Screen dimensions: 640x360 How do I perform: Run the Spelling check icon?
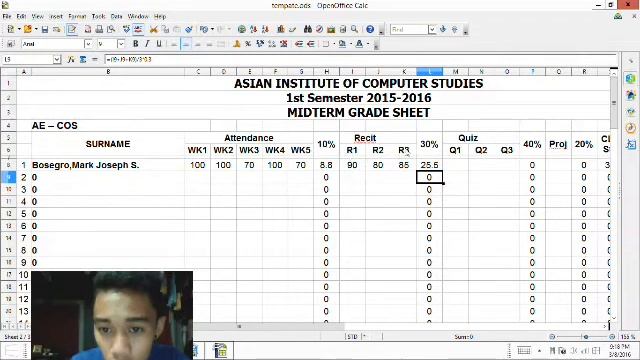(127, 29)
